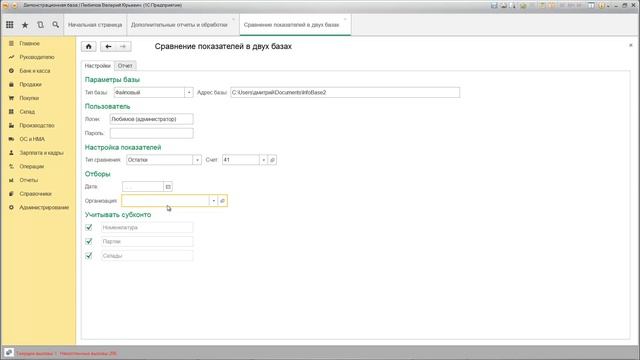Expand the Счет dropdown arrow
The width and height of the screenshot is (640, 360).
263,160
